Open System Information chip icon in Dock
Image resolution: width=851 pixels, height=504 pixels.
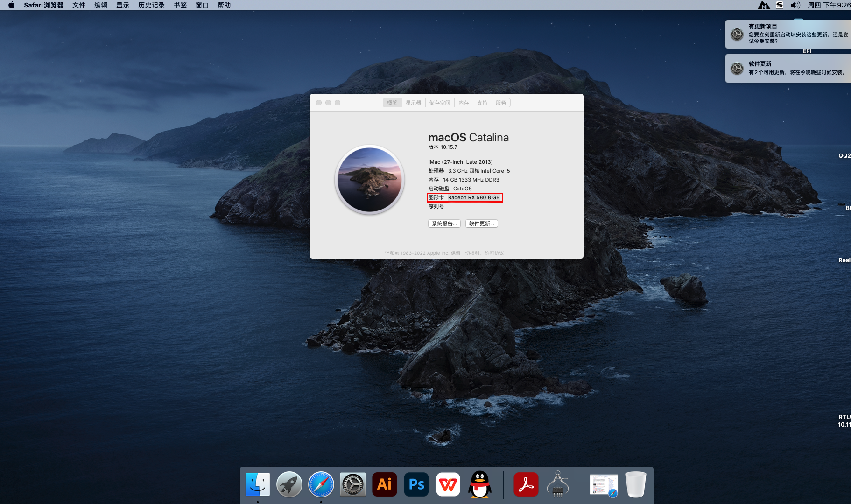[x=558, y=484]
